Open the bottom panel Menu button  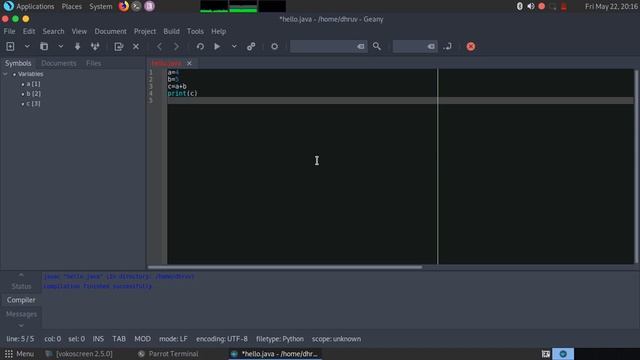[x=19, y=354]
